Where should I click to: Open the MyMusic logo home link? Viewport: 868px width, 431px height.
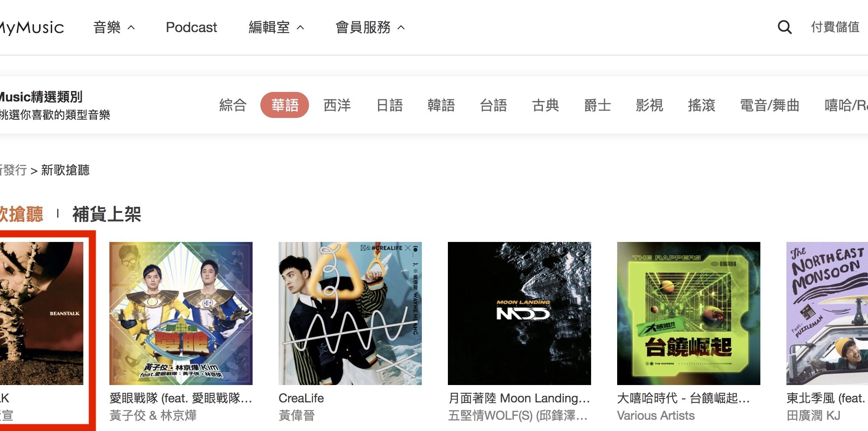pos(32,28)
